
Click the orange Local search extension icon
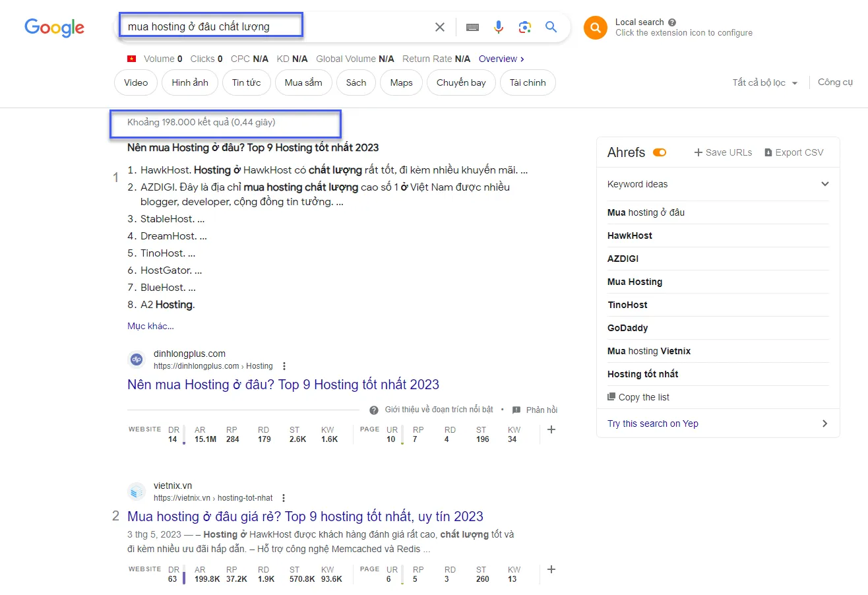(x=595, y=28)
